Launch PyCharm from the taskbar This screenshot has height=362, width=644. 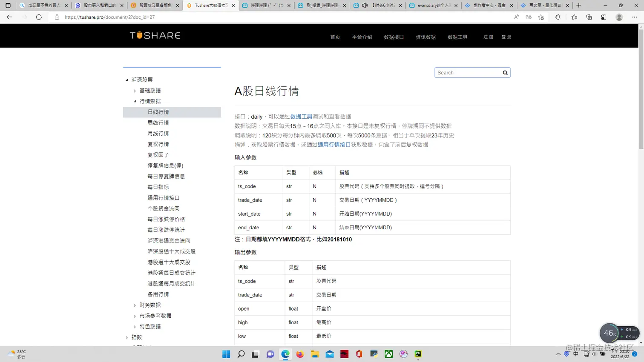pyautogui.click(x=417, y=353)
